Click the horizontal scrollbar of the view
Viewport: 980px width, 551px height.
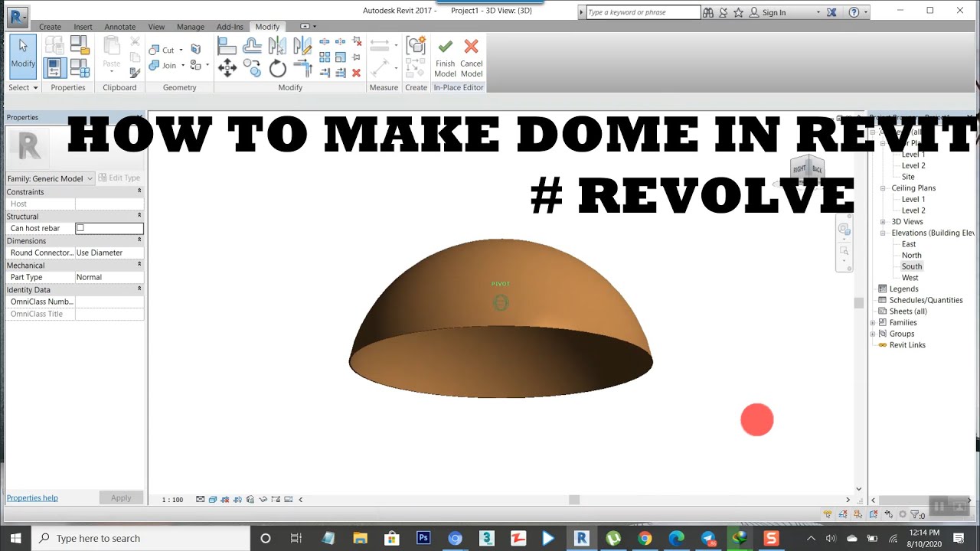point(574,500)
